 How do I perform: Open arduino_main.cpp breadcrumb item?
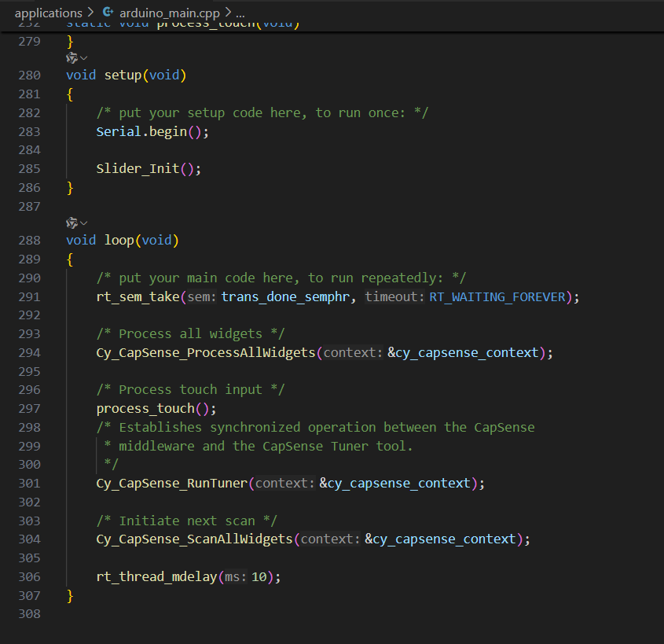coord(170,13)
